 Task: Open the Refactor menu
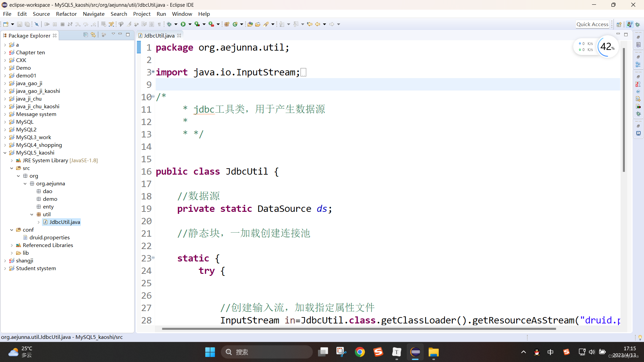(66, 14)
